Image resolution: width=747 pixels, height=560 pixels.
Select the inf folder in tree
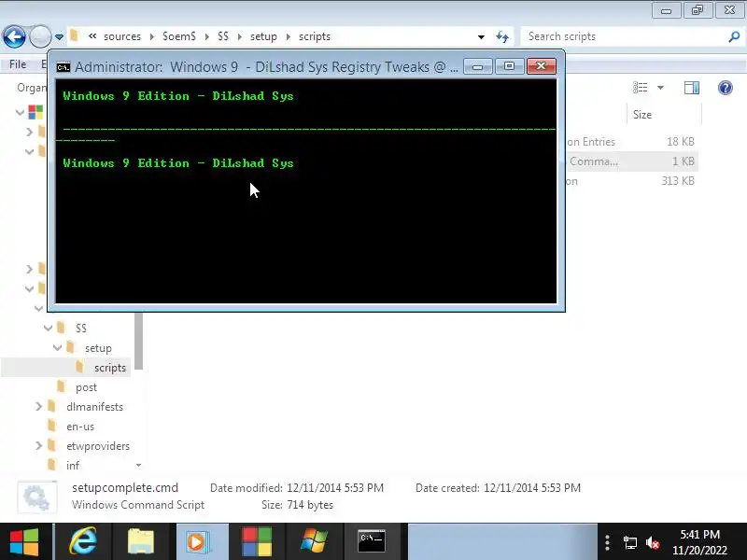coord(73,465)
